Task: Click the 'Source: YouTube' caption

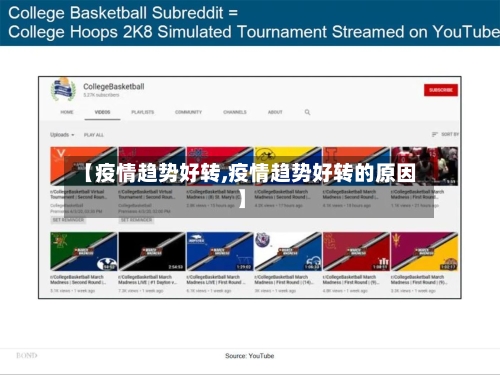Action: (250, 356)
